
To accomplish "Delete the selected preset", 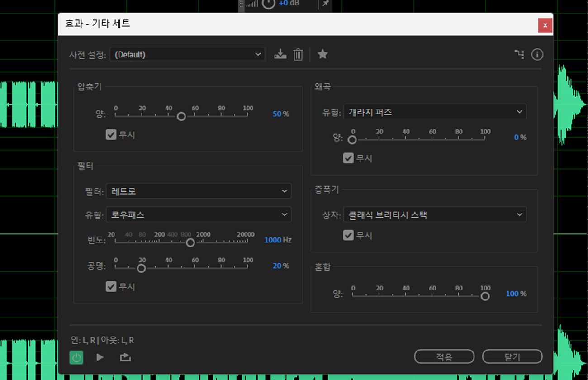I will 298,54.
